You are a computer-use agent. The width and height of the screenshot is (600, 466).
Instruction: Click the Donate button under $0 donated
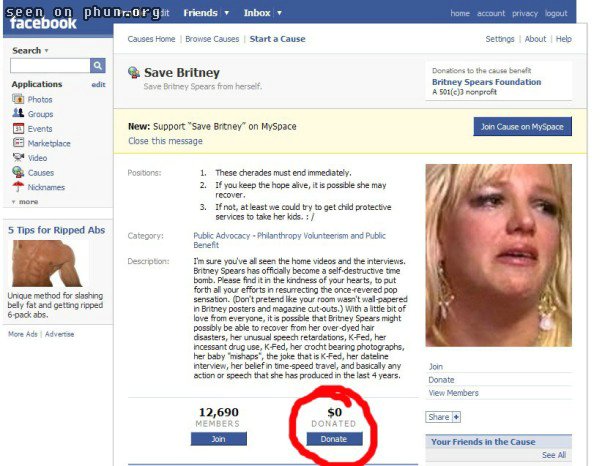tap(334, 439)
